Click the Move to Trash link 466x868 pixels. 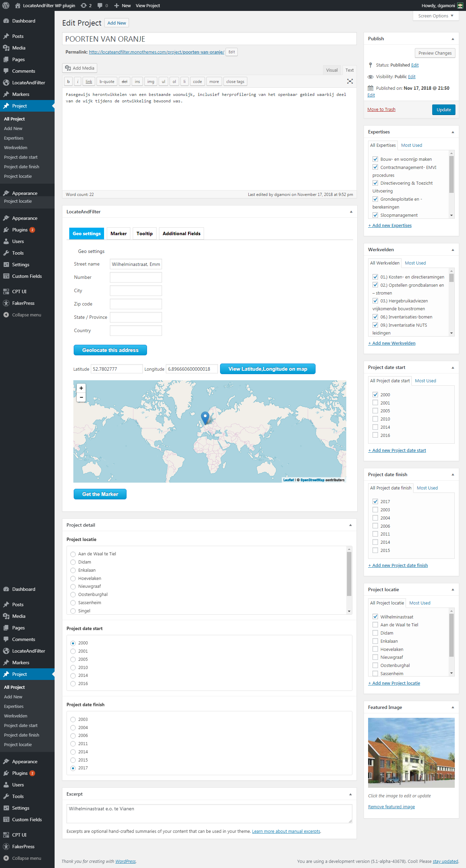tap(381, 109)
